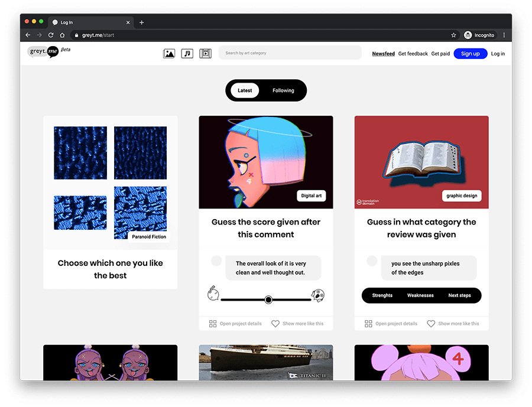
Task: Choose Next steps review category
Action: tap(459, 295)
